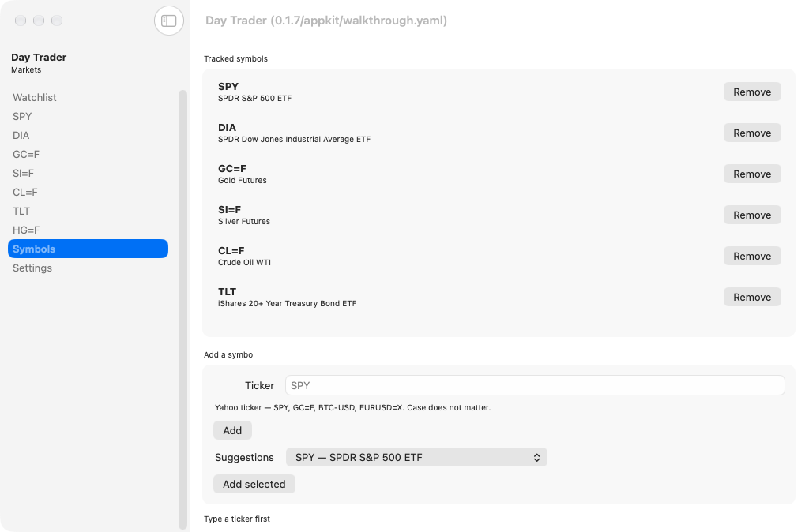Viewport: 809px width, 532px height.
Task: Remove the TLT Treasury Bond symbol
Action: [x=752, y=297]
